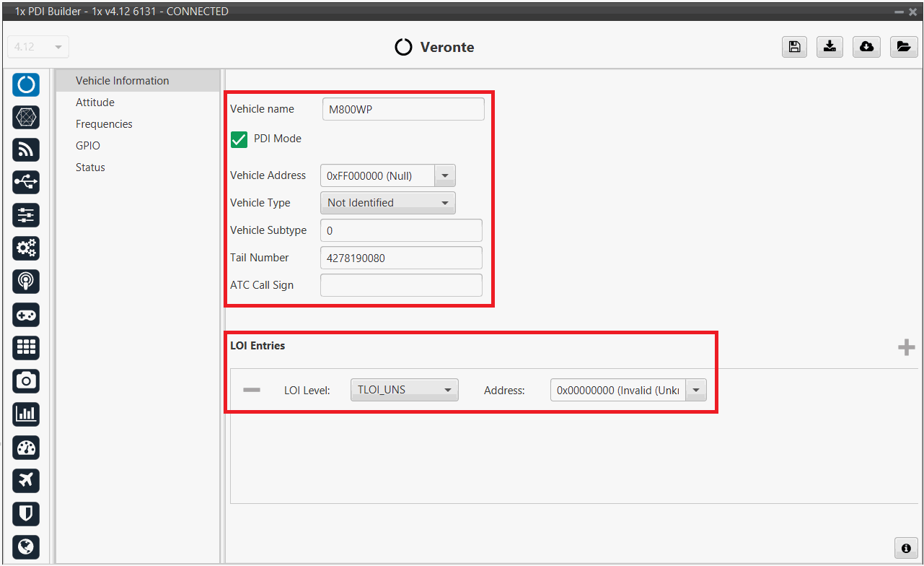
Task: Expand the LOI Address dropdown
Action: pos(696,390)
